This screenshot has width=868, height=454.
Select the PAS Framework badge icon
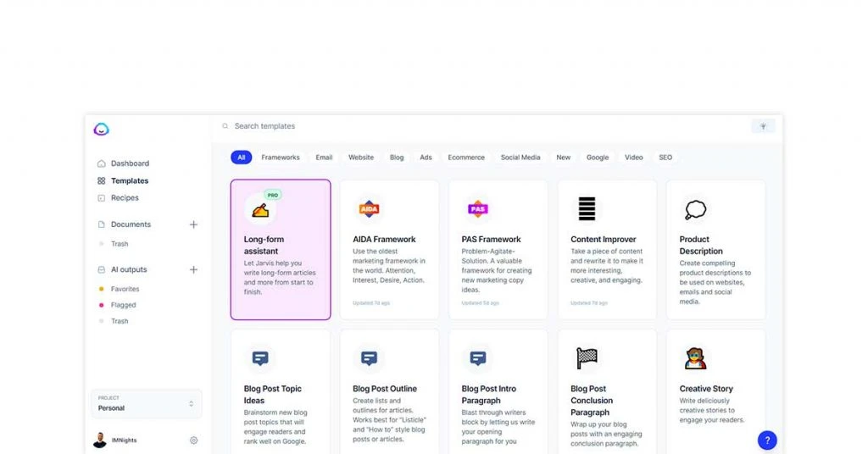click(478, 209)
